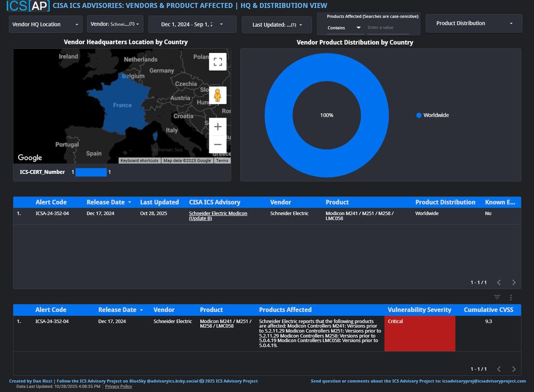
Task: Click the Products Affected description text
Action: tap(320, 333)
